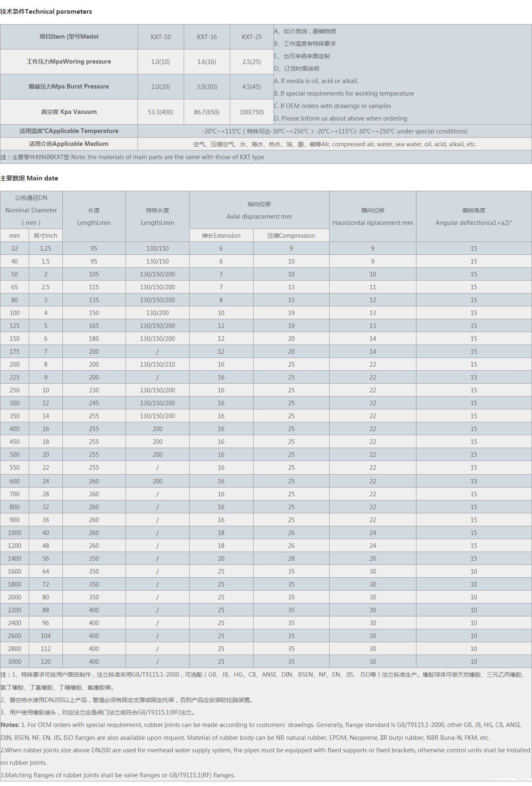The height and width of the screenshot is (786, 532).
Task: Click the 4.5(45) burst pressure cell
Action: (251, 87)
